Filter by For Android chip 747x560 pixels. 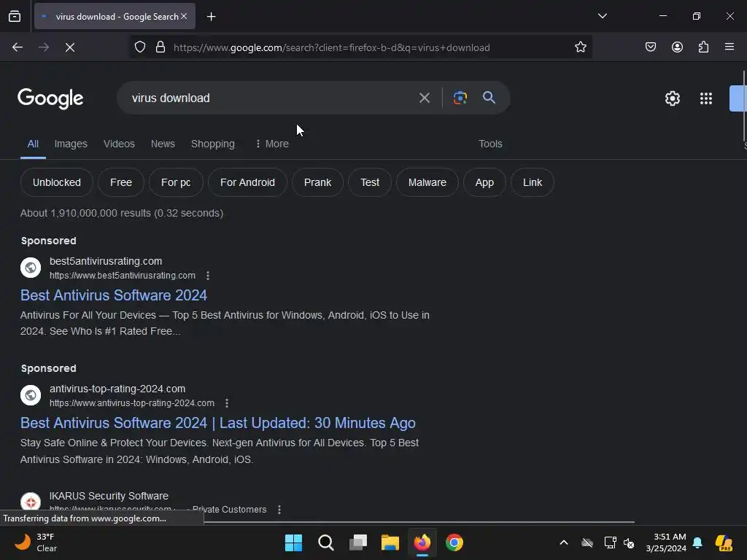point(247,182)
